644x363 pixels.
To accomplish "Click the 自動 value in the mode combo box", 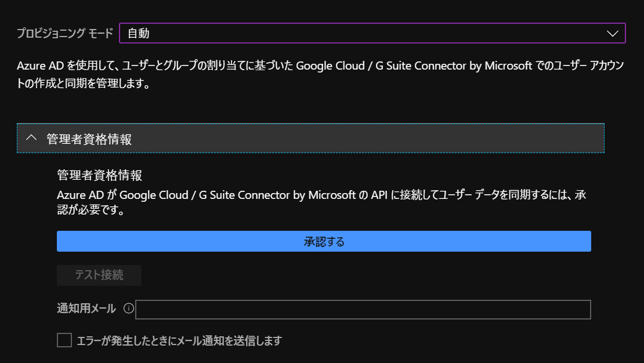I will coord(139,34).
